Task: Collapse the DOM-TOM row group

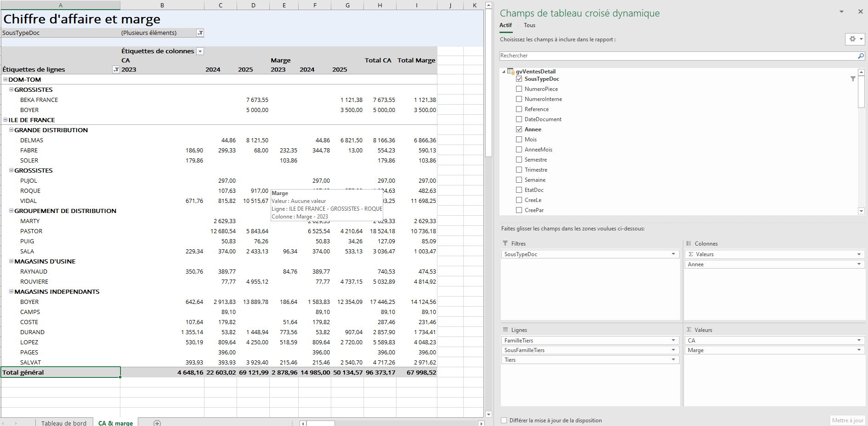Action: (6, 79)
